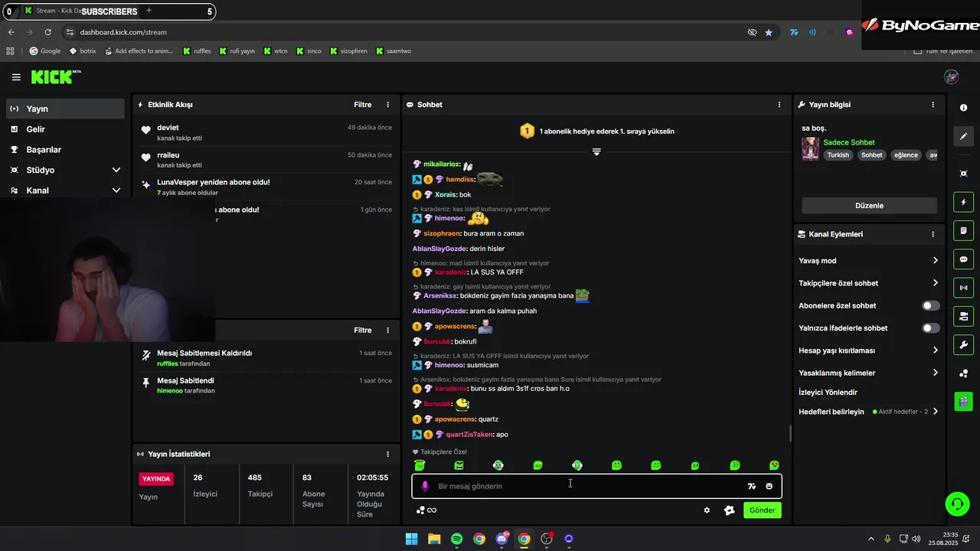Viewport: 980px width, 551px height.
Task: Toggle the chat bubble widget icon in sidebar
Action: click(x=963, y=259)
